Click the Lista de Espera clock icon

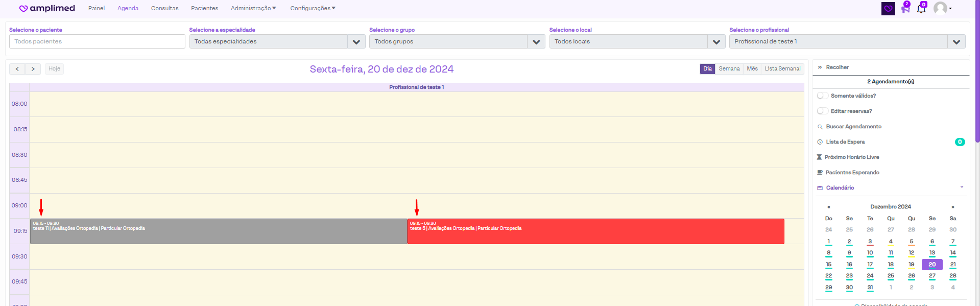820,142
